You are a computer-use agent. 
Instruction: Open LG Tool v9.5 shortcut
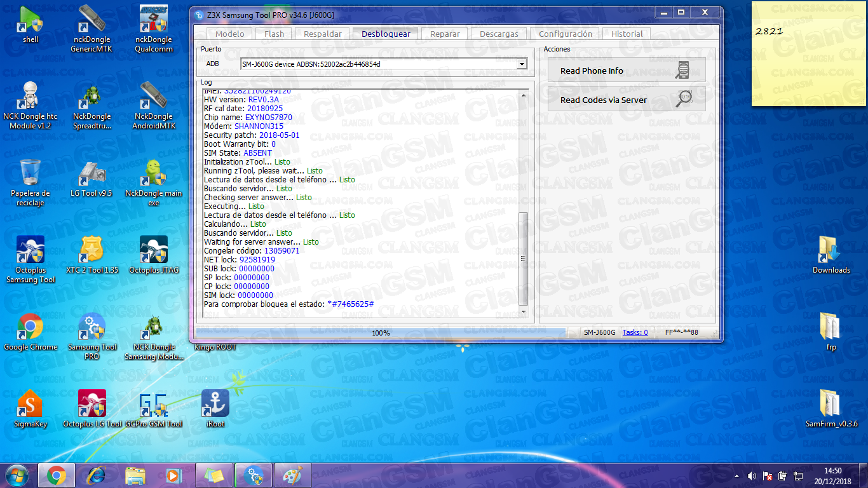(92, 179)
